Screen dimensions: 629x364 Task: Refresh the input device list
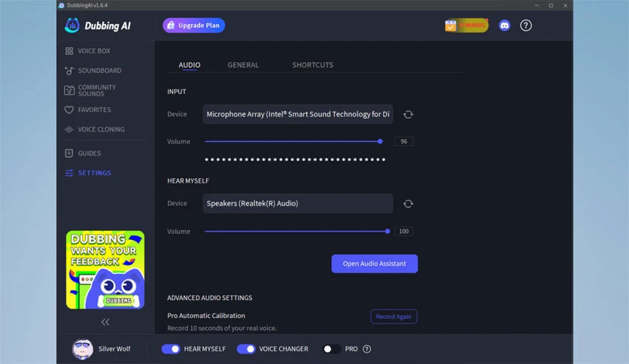pyautogui.click(x=408, y=114)
